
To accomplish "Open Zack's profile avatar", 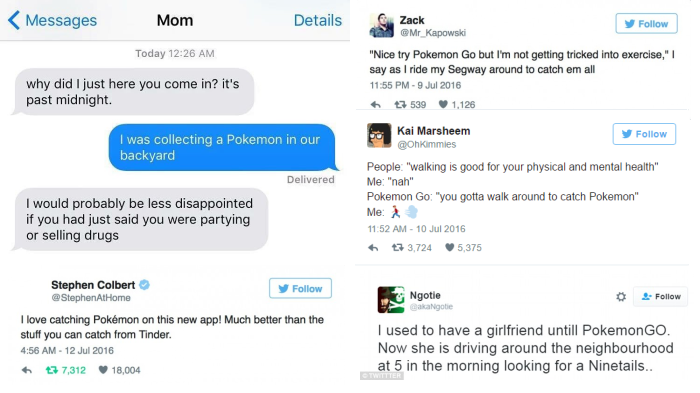I will pyautogui.click(x=382, y=25).
